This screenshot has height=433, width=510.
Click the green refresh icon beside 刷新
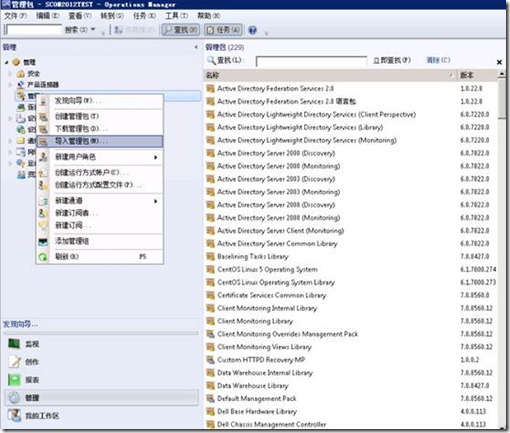(x=43, y=257)
